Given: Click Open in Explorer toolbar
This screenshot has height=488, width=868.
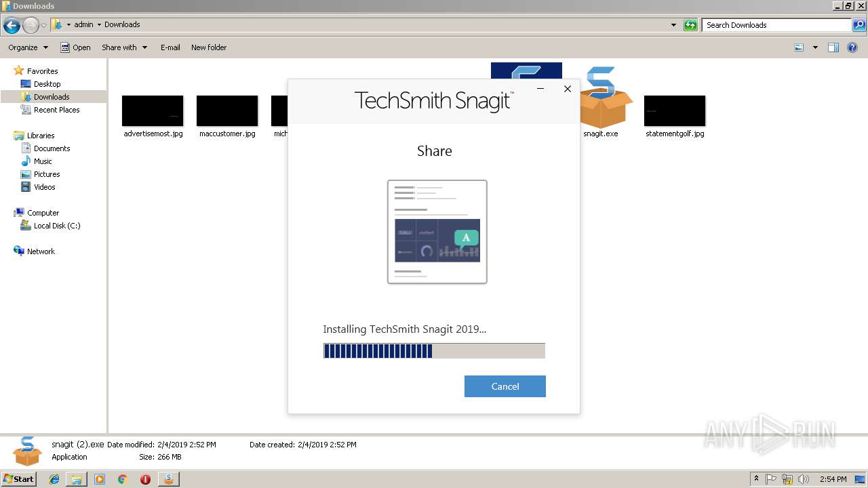Looking at the screenshot, I should coord(75,47).
